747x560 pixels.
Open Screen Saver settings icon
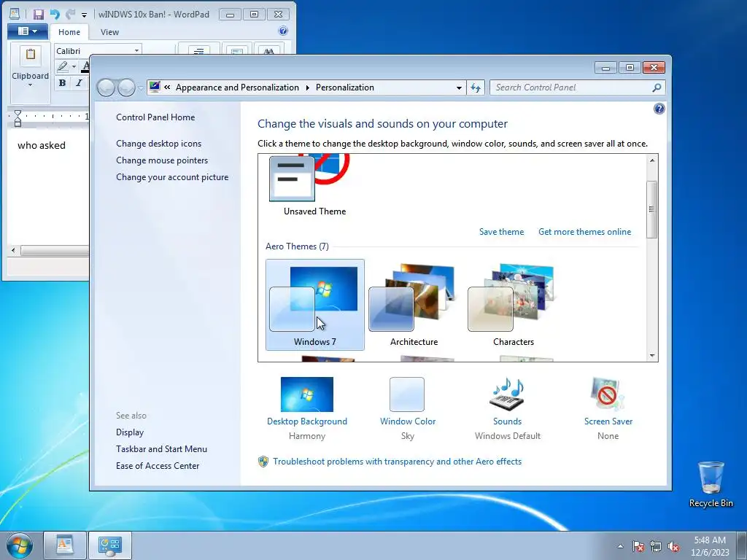tap(608, 394)
